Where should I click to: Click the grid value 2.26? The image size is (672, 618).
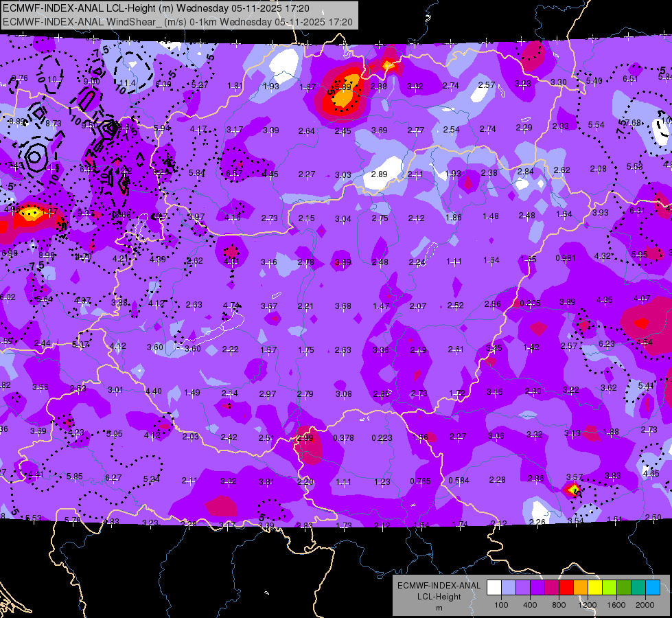pos(537,522)
